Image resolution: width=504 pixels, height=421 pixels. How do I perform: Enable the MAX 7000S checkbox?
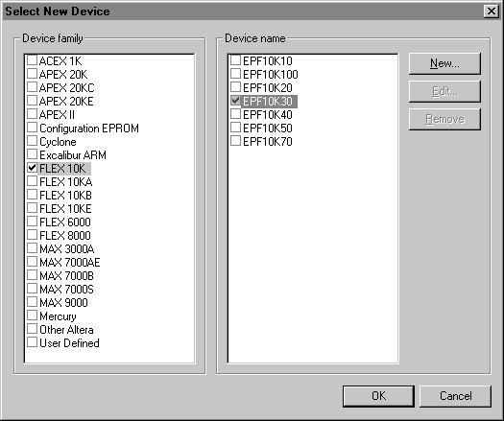pyautogui.click(x=32, y=289)
